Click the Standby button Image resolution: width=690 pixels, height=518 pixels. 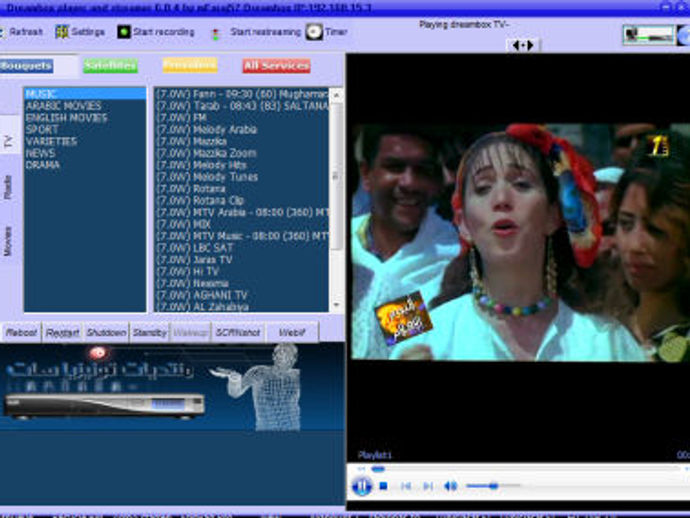pyautogui.click(x=150, y=333)
